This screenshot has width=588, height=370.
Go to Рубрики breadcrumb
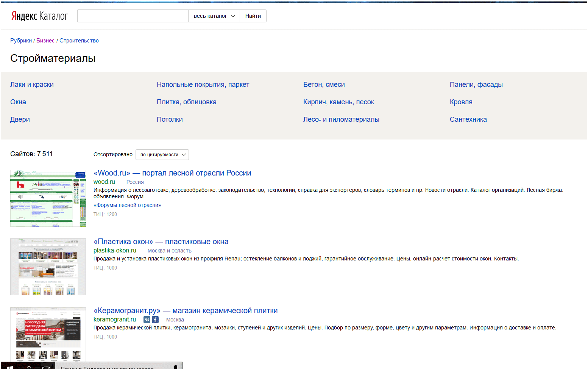pyautogui.click(x=21, y=41)
